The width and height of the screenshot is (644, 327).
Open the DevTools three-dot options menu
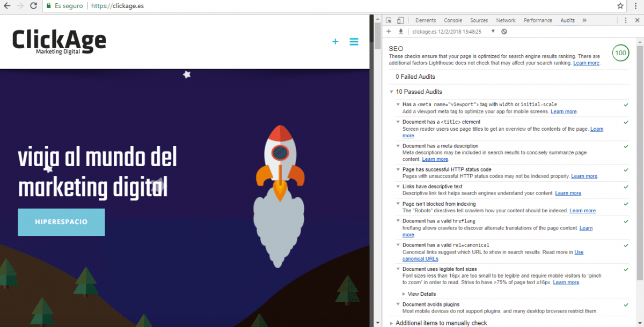(x=626, y=20)
